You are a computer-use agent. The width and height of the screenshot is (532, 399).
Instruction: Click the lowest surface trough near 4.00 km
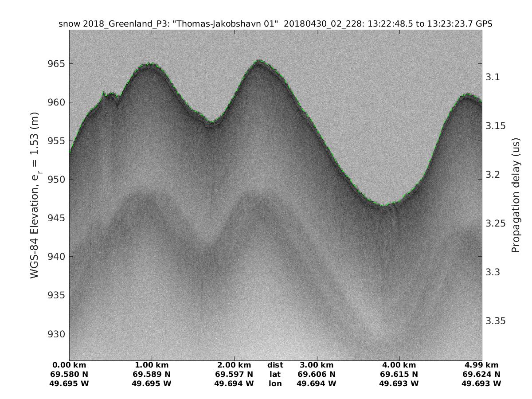click(385, 205)
